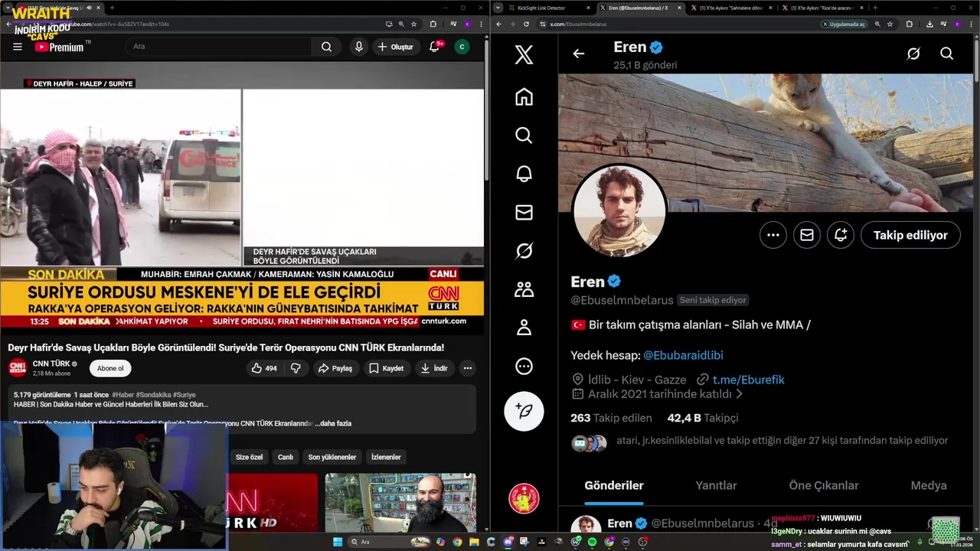This screenshot has height=551, width=980.
Task: Open your X account avatar switcher
Action: point(524,499)
